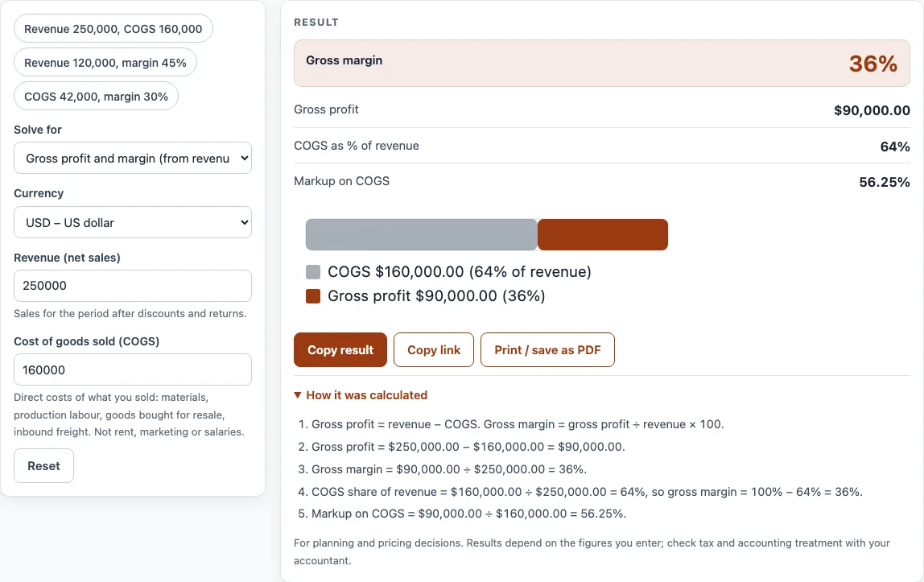Click the $90,000.00 gross profit value

pos(872,110)
